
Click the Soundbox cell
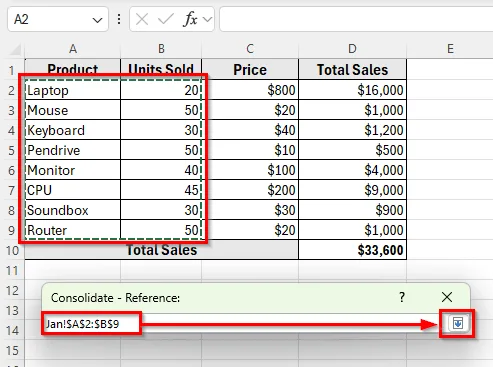[73, 210]
